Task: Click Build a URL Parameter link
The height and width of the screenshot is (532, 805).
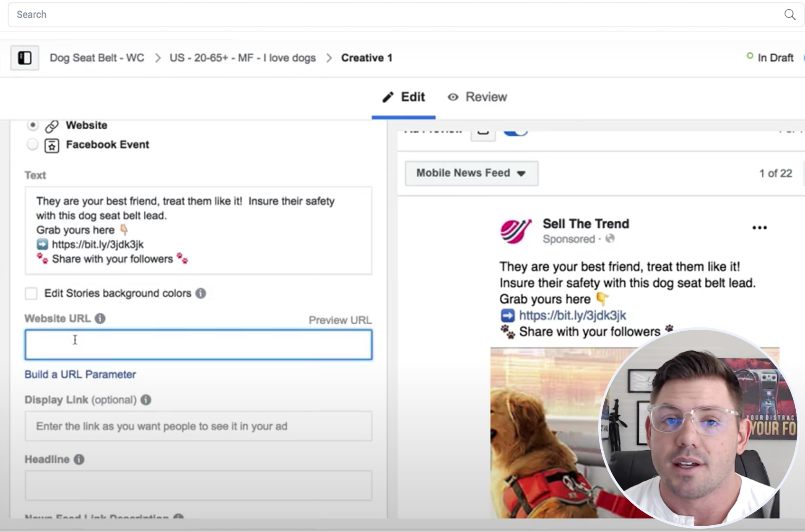Action: [80, 374]
